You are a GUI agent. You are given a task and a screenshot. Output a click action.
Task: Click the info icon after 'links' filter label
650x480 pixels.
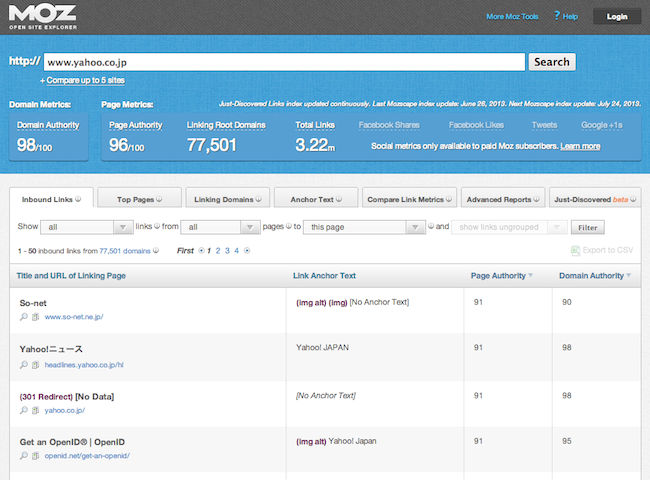coord(157,226)
